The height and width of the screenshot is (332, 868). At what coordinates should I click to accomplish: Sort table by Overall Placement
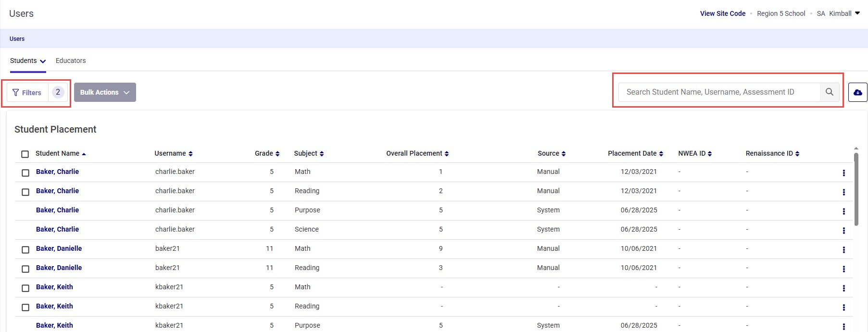tap(447, 154)
